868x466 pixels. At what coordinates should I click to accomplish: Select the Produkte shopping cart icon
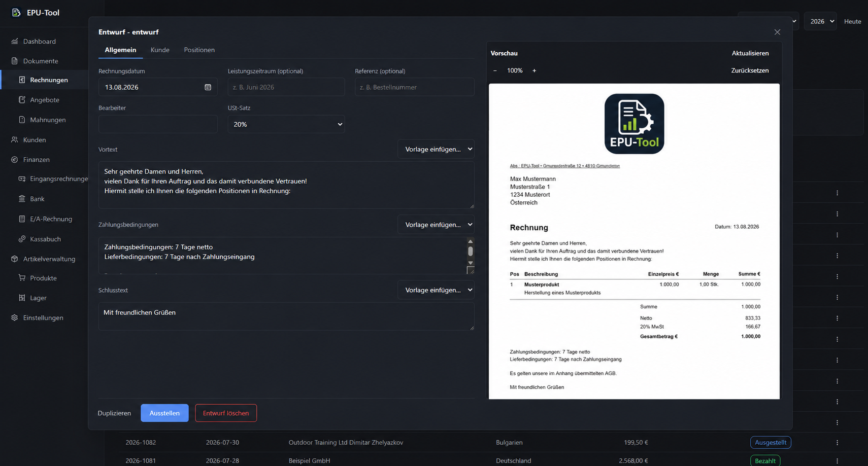coord(22,278)
